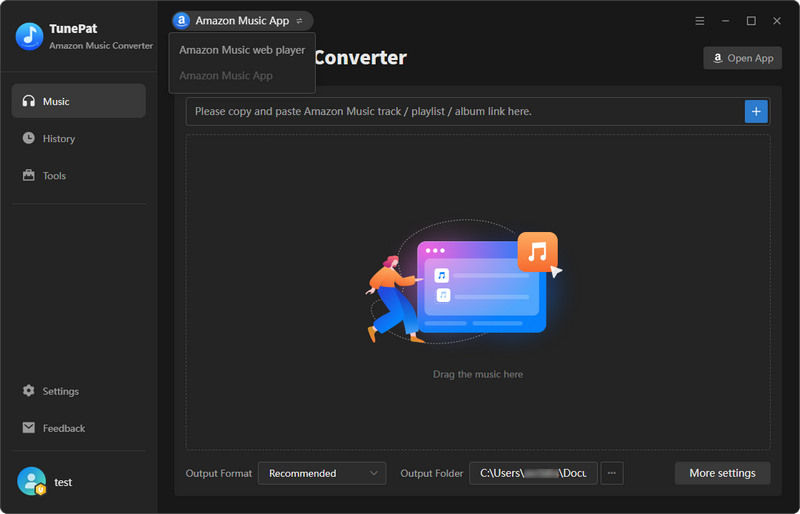Go to the Music section
Screen dimensions: 800x514
(79, 101)
